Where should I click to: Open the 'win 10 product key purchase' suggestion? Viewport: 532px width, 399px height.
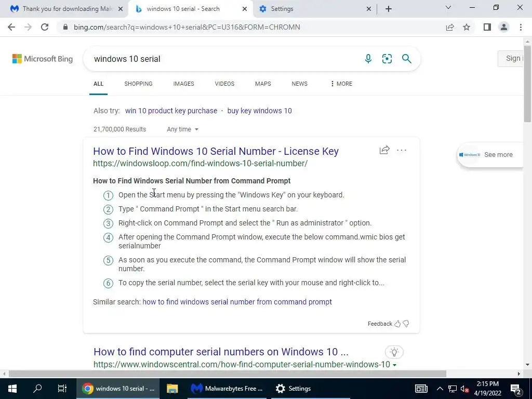(x=171, y=111)
